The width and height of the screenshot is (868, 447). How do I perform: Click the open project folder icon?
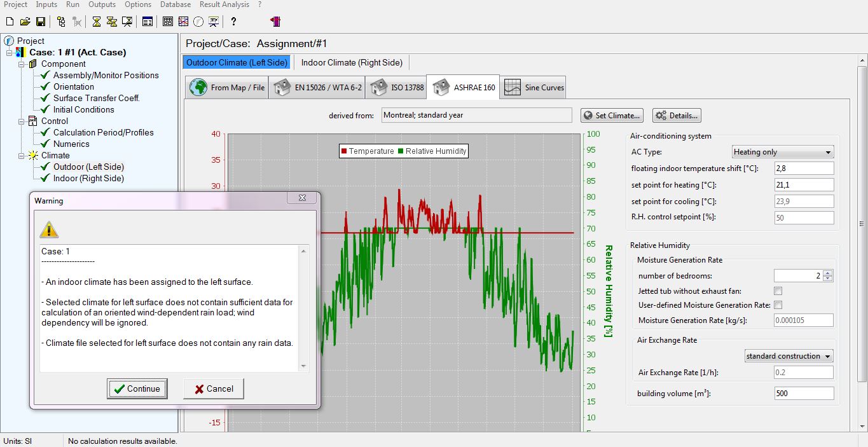click(x=25, y=22)
